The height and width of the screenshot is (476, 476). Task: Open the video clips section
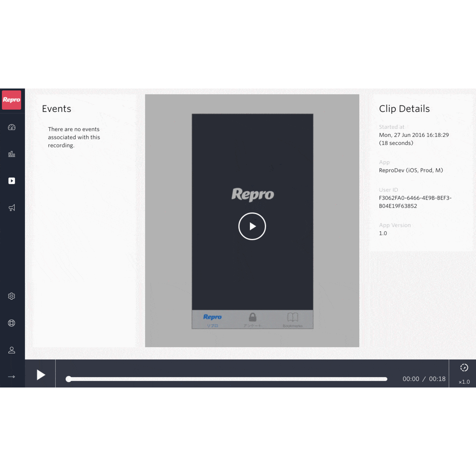click(x=12, y=181)
